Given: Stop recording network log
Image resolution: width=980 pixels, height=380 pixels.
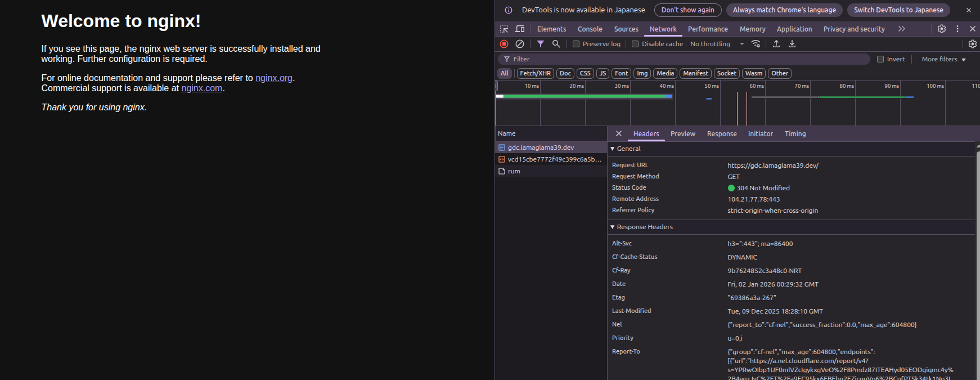Looking at the screenshot, I should click(x=504, y=44).
